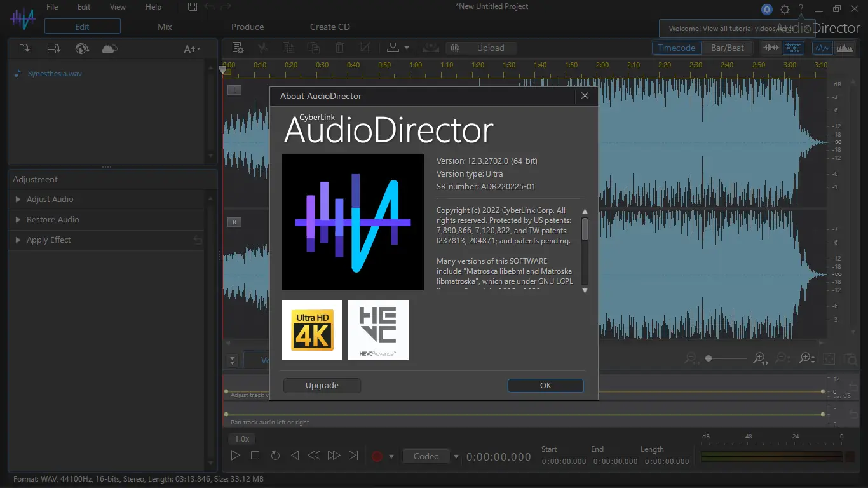Viewport: 868px width, 488px height.
Task: Open the File menu
Action: pos(52,7)
